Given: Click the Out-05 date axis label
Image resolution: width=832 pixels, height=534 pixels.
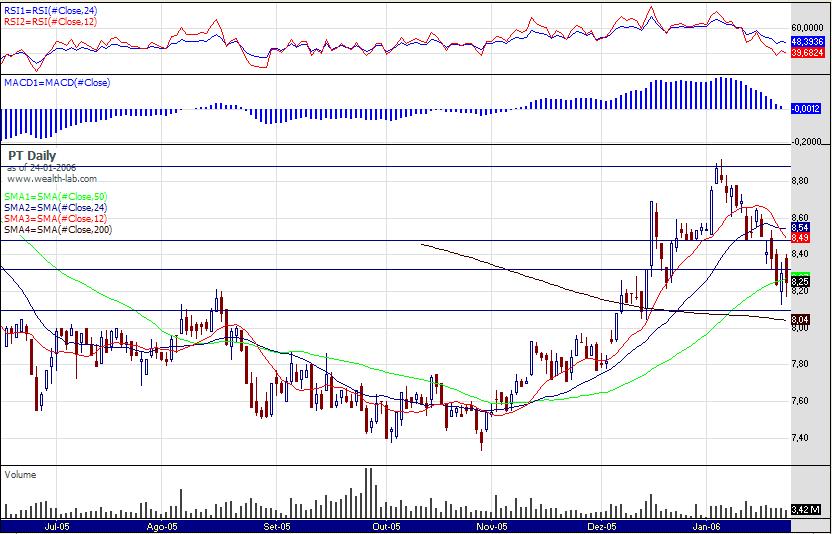Looking at the screenshot, I should tap(387, 527).
